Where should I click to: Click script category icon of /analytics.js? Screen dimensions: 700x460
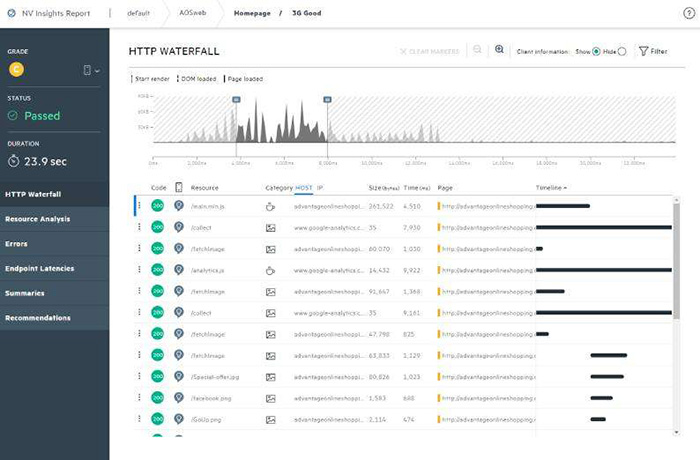tap(270, 271)
